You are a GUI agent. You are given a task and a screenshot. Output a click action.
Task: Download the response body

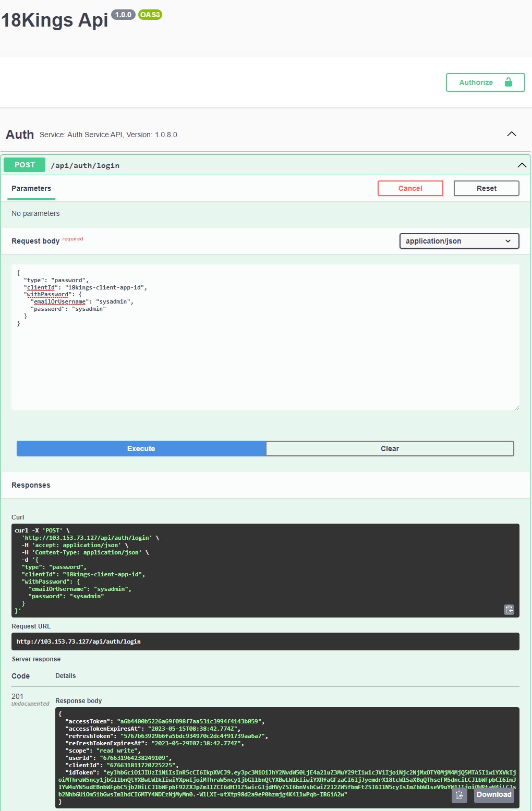click(493, 794)
